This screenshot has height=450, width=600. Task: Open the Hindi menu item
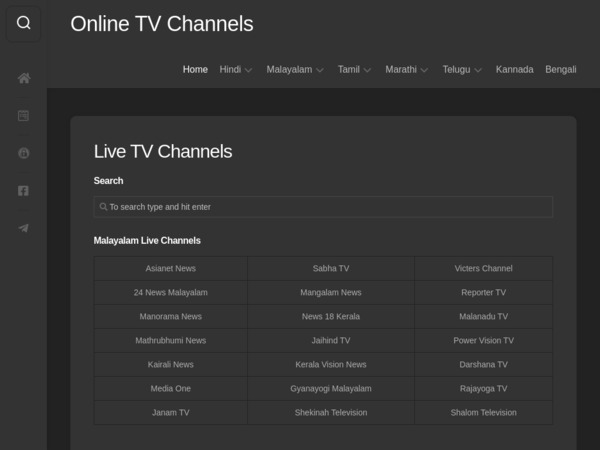[x=230, y=69]
